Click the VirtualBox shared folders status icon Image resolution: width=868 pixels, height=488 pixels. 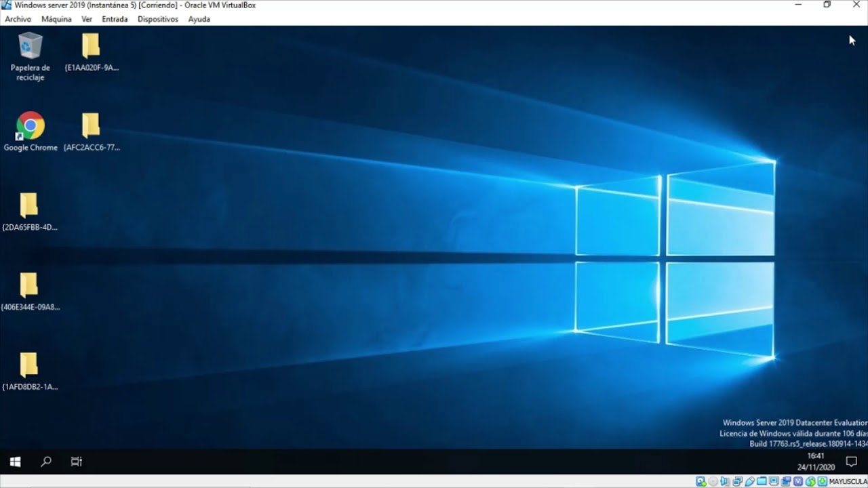(x=762, y=481)
